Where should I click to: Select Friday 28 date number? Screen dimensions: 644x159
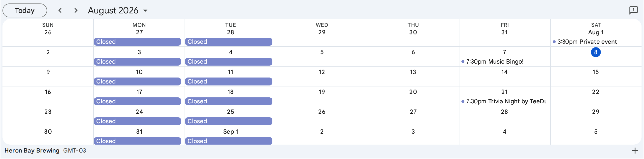click(504, 112)
